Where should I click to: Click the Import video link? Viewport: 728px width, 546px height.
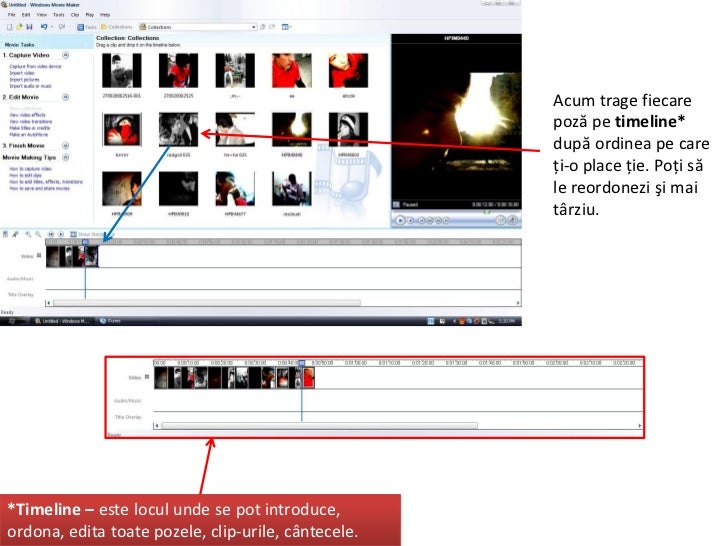click(x=22, y=73)
